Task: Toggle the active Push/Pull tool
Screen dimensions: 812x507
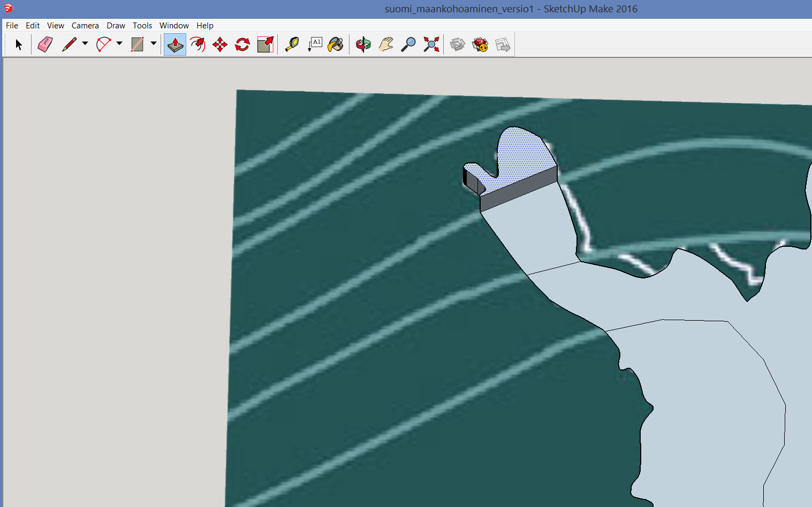Action: click(175, 44)
